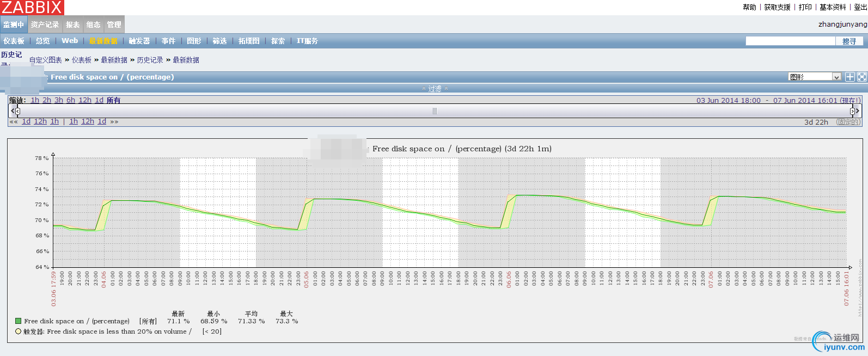This screenshot has width=868, height=356.
Task: Add graph to favourites with plus icon
Action: tap(849, 77)
